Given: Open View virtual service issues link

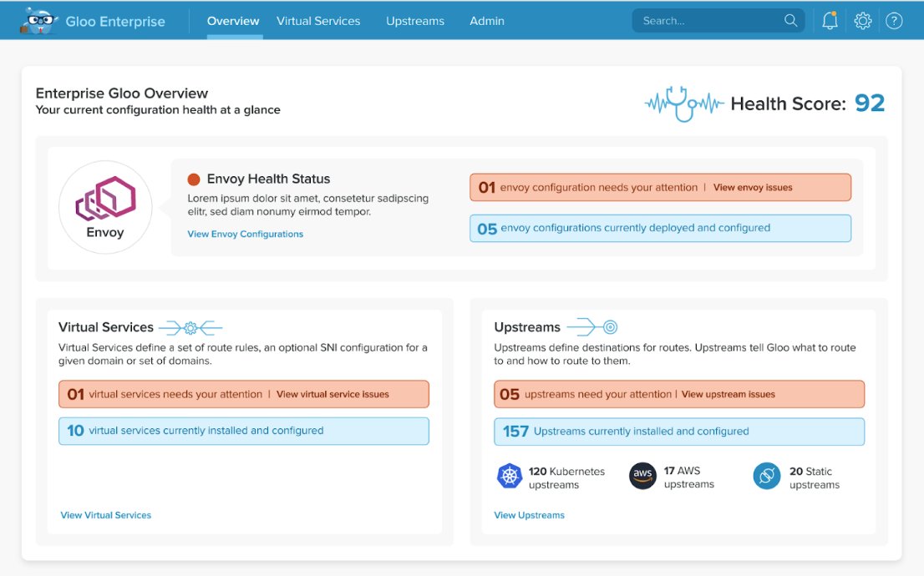Looking at the screenshot, I should click(333, 394).
